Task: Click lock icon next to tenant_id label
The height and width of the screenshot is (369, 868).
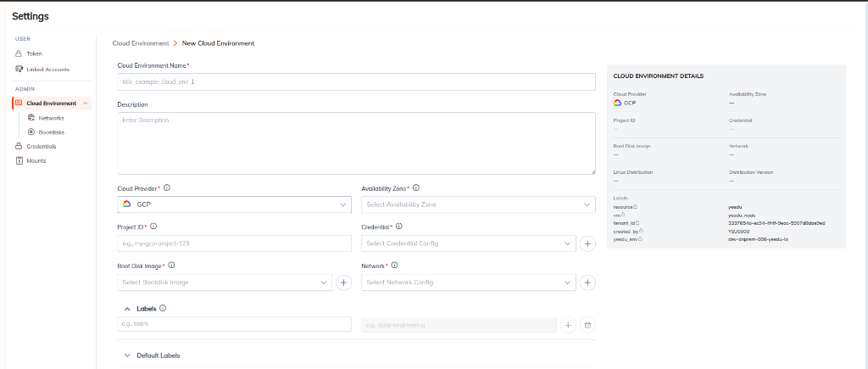Action: [x=637, y=223]
